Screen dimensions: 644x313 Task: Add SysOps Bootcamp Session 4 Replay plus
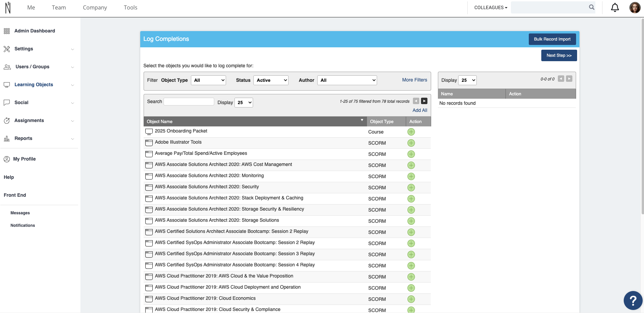point(411,266)
